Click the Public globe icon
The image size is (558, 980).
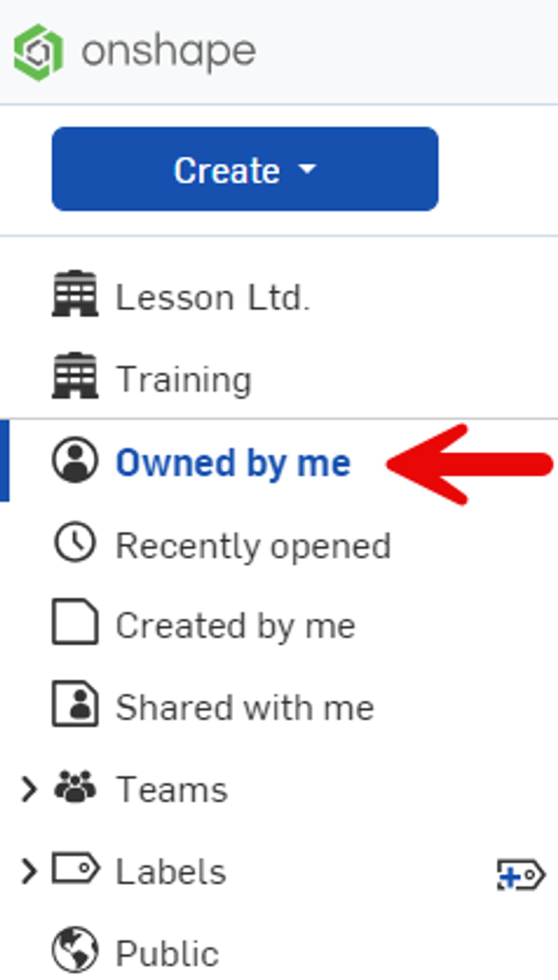coord(75,950)
